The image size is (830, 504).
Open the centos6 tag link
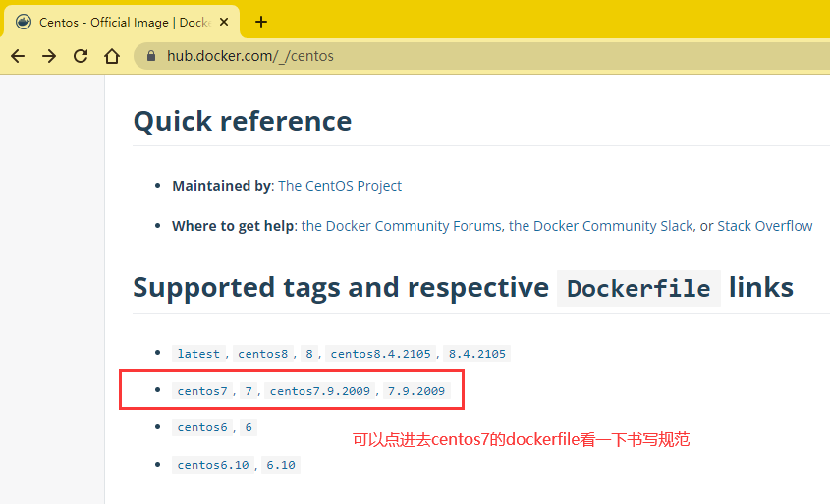(202, 427)
